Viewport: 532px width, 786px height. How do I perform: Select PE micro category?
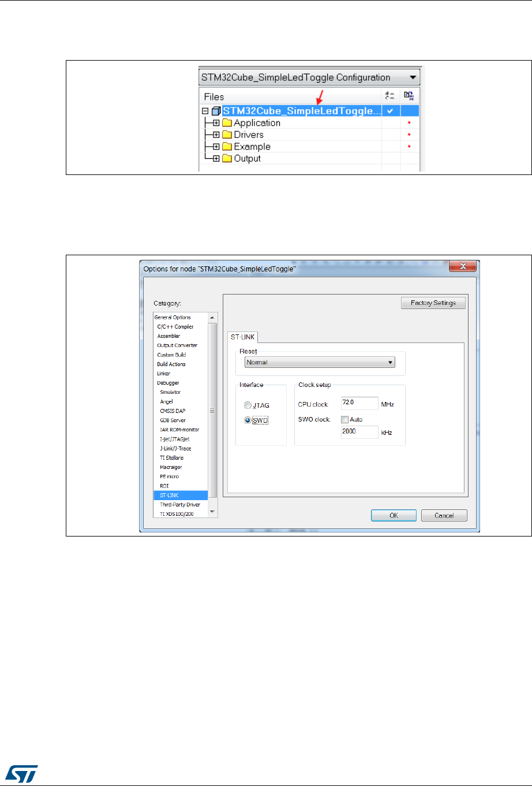(169, 476)
